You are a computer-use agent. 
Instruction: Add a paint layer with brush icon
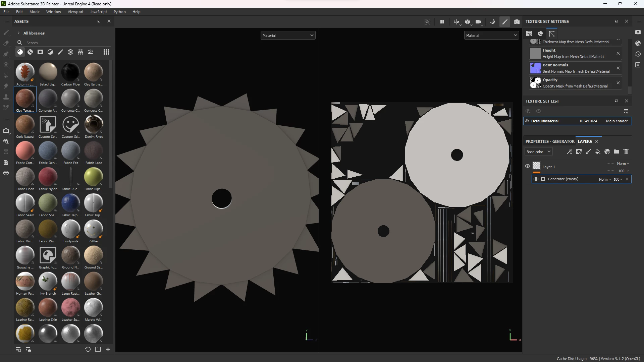(588, 152)
